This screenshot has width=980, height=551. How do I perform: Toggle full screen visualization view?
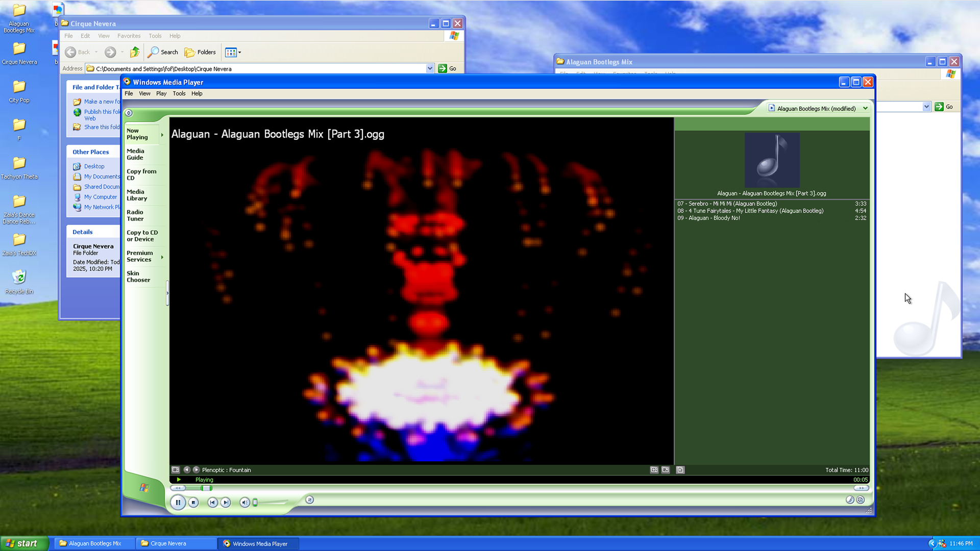(666, 470)
